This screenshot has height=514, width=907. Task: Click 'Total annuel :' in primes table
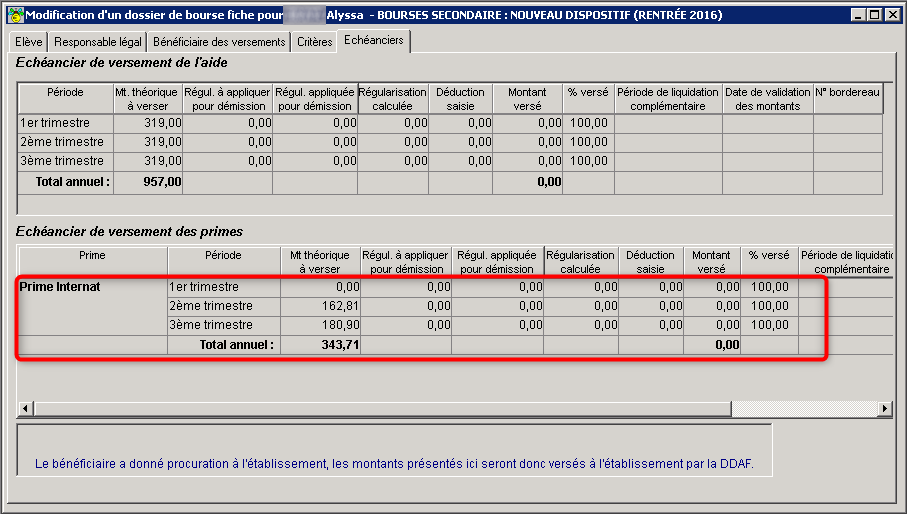(237, 345)
